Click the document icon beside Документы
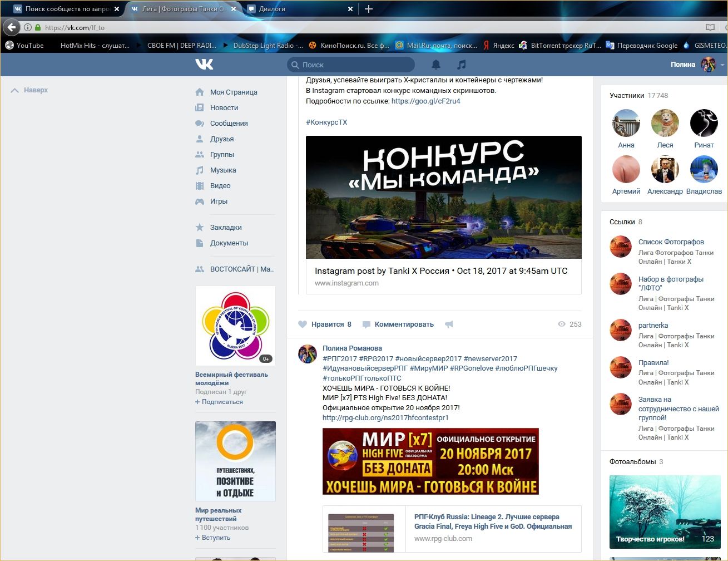Viewport: 728px width, 561px height. point(200,243)
